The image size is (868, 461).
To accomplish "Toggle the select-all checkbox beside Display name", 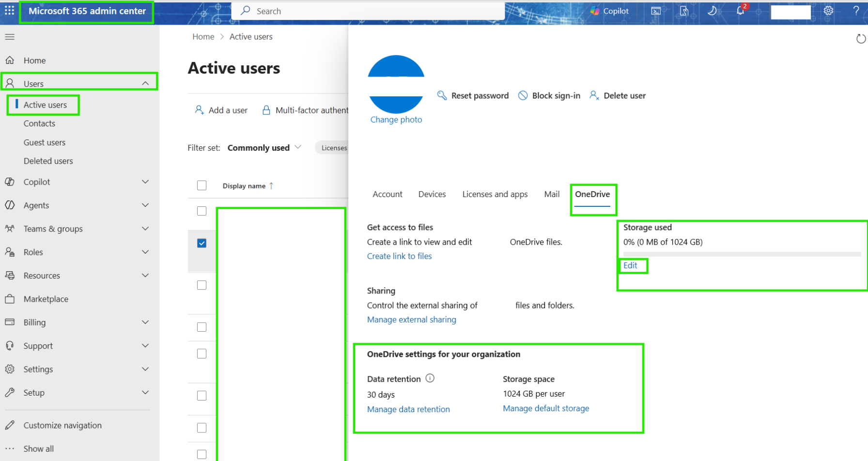I will click(x=202, y=185).
